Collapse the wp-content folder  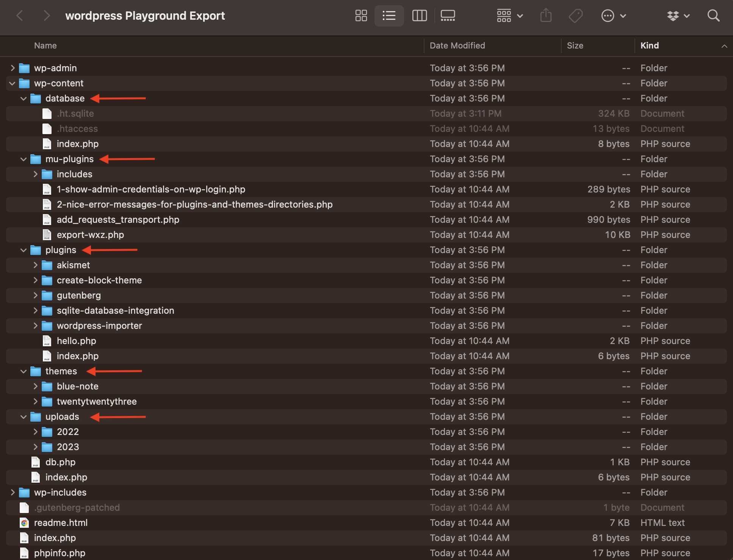tap(12, 83)
